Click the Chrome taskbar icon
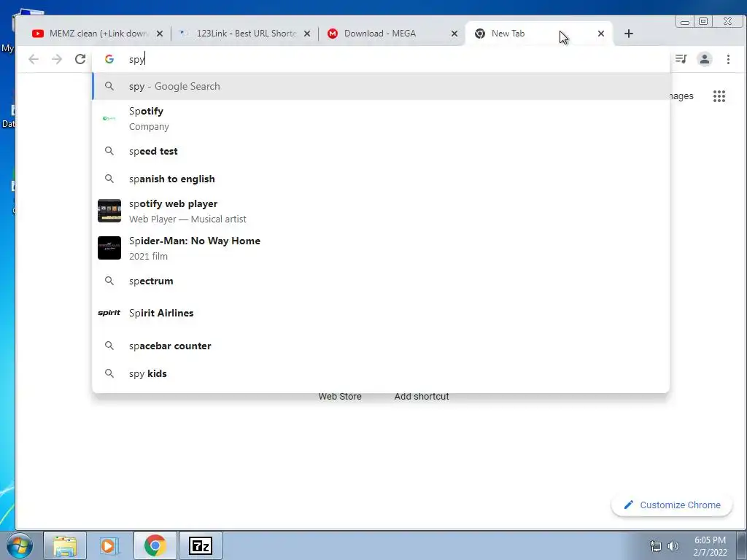Viewport: 747px width, 560px height. pyautogui.click(x=155, y=545)
